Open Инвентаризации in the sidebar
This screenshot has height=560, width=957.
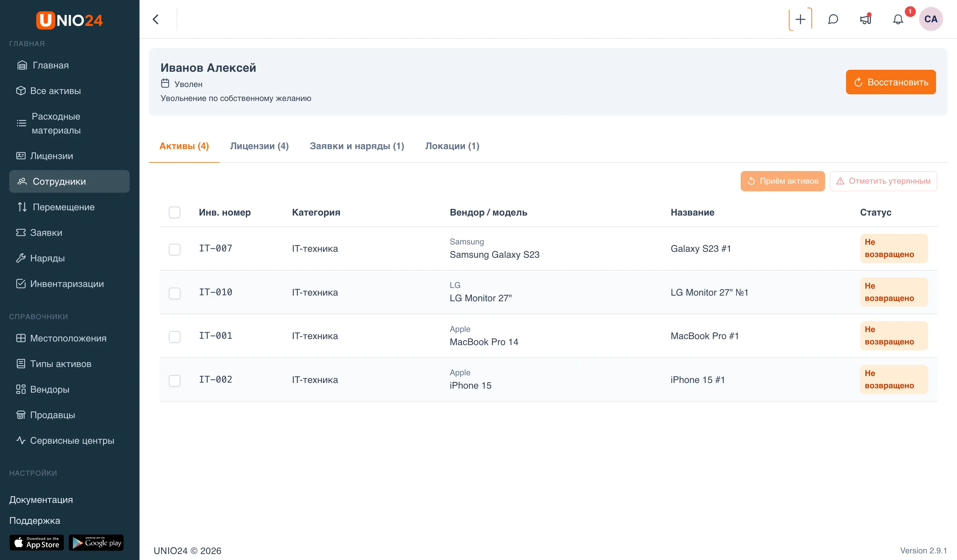(69, 284)
